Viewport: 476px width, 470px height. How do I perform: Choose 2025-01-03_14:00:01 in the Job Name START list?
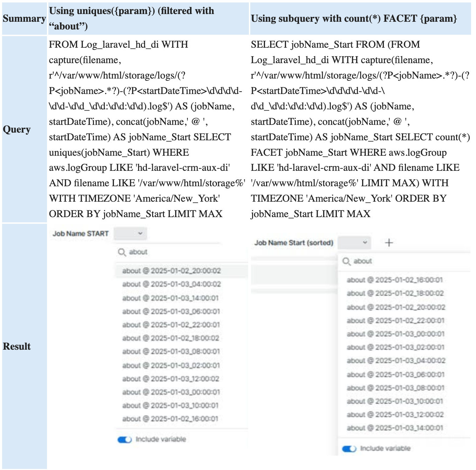click(170, 298)
